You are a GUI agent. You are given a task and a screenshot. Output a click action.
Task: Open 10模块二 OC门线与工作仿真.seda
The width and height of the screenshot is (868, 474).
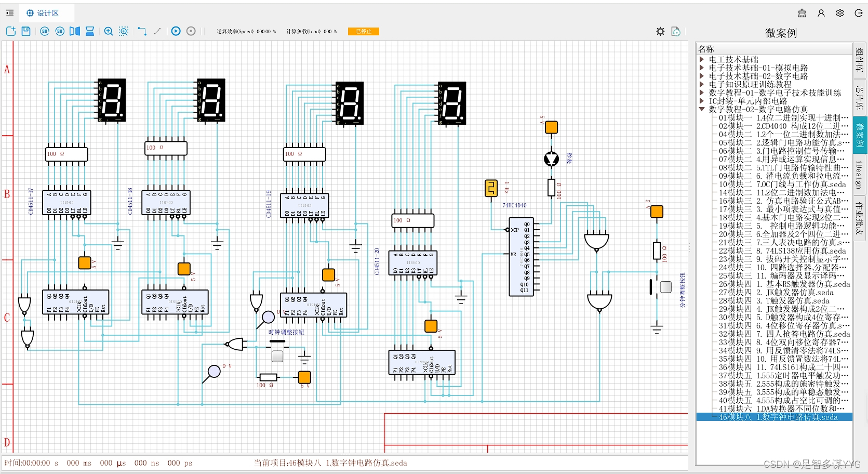pyautogui.click(x=783, y=184)
